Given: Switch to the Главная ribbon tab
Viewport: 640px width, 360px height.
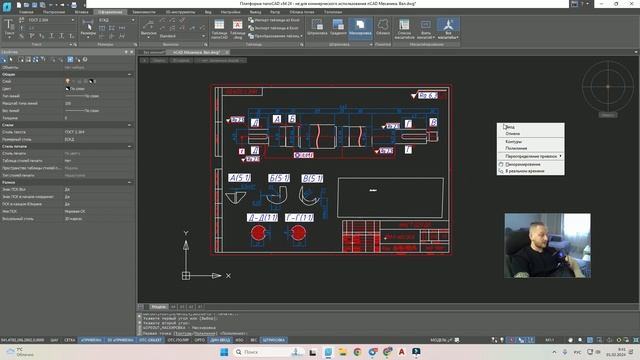Looking at the screenshot, I should [x=26, y=12].
